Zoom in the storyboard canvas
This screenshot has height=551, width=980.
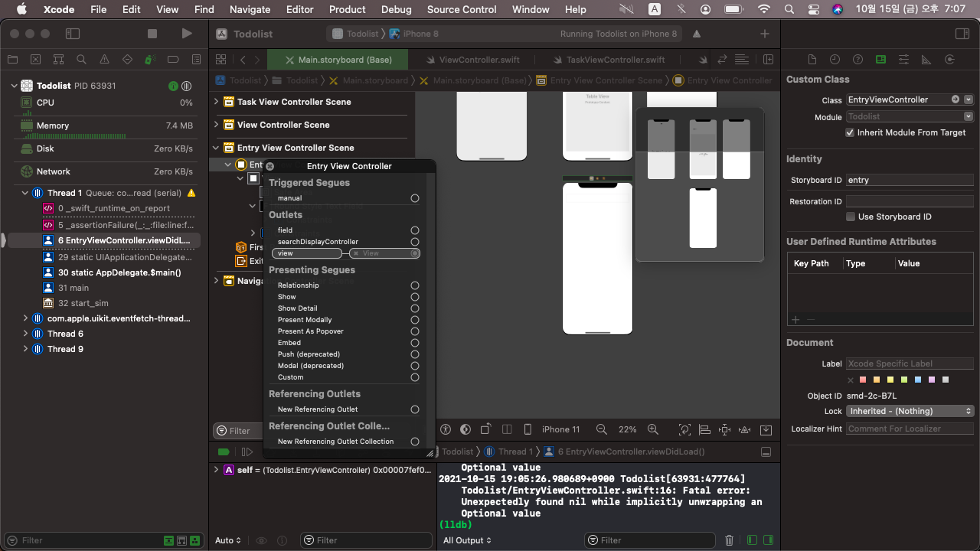click(x=653, y=429)
